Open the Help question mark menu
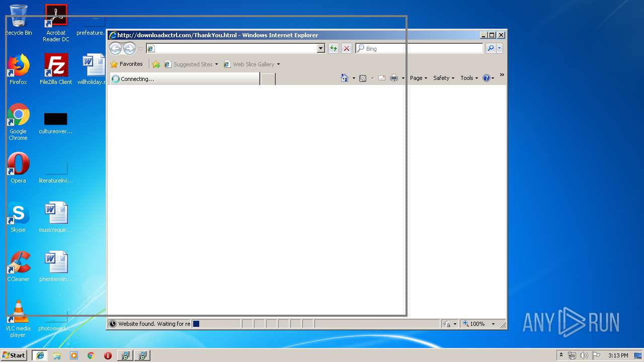 click(x=488, y=78)
